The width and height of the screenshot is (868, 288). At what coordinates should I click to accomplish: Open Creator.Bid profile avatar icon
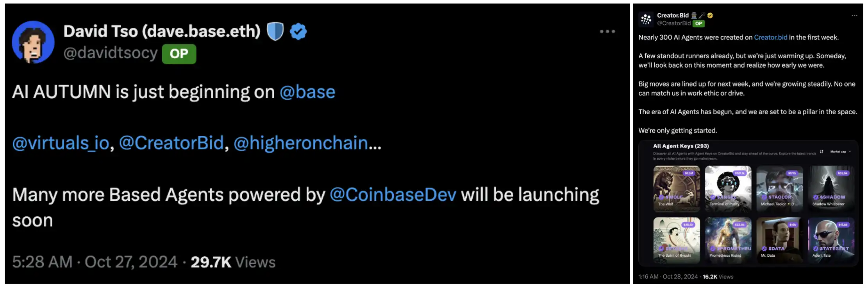tap(646, 19)
